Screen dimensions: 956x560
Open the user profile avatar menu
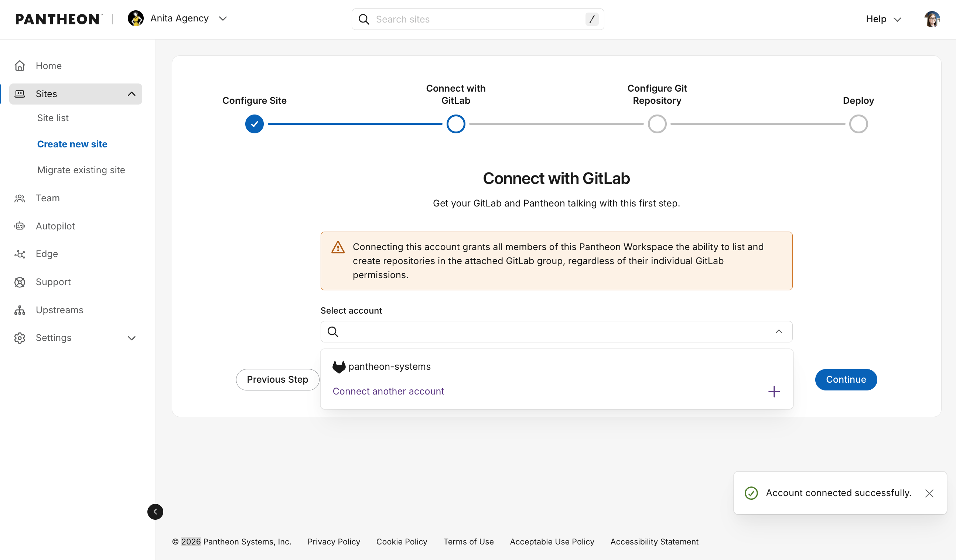[931, 19]
